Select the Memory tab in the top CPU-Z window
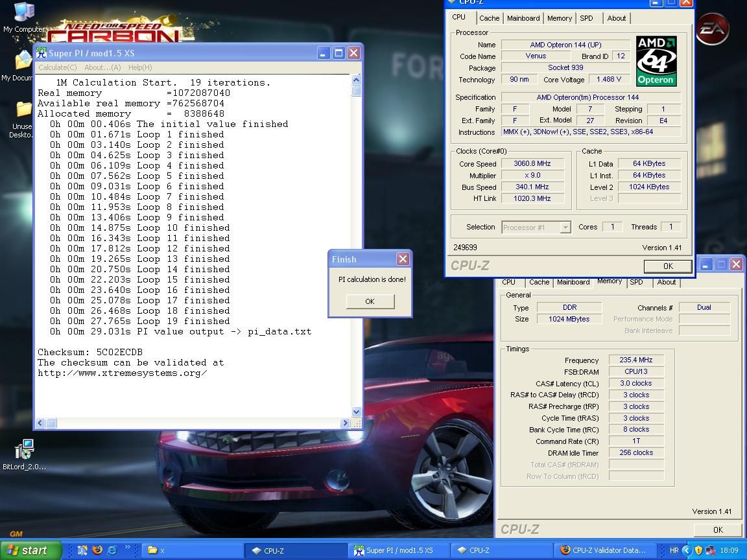The width and height of the screenshot is (747, 560). (x=560, y=18)
